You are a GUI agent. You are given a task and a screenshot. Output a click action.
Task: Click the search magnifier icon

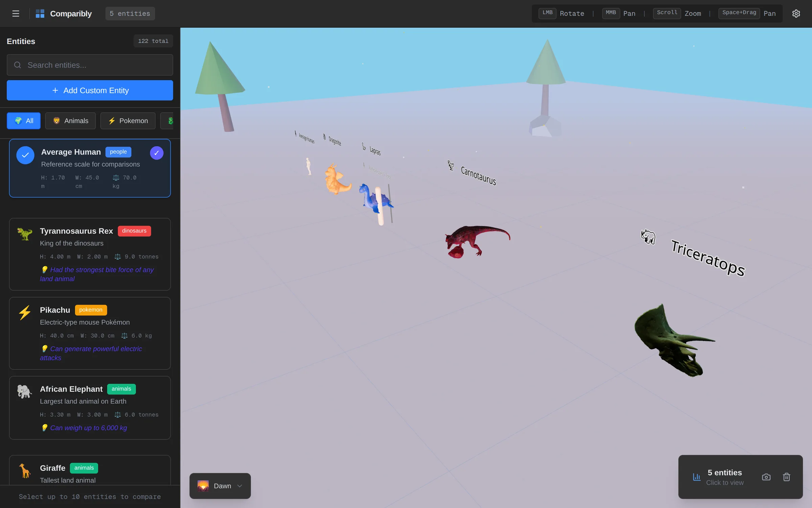click(x=18, y=65)
